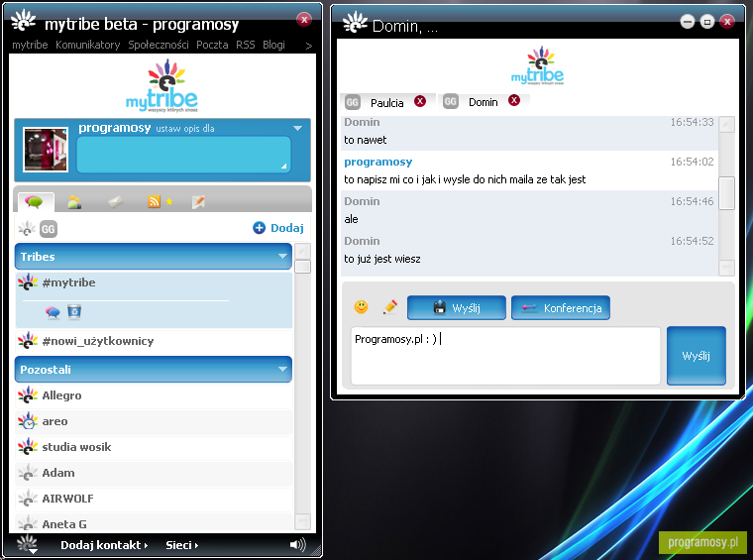Open the Społeczności menu
753x560 pixels.
(x=159, y=45)
